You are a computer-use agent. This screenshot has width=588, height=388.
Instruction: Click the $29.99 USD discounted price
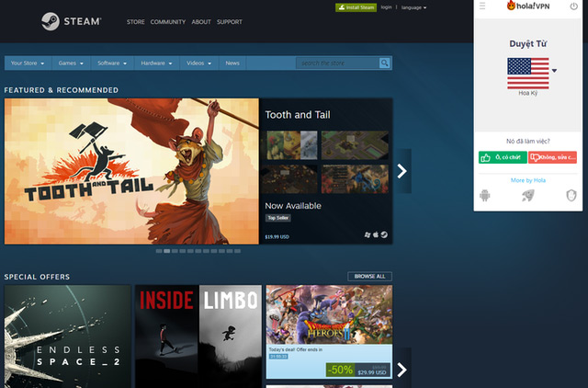pos(371,372)
